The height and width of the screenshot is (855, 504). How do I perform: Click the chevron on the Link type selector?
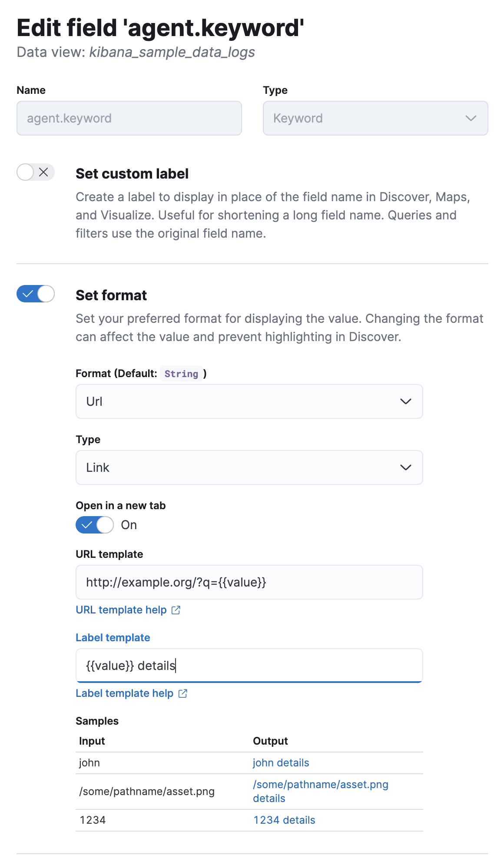(x=405, y=467)
